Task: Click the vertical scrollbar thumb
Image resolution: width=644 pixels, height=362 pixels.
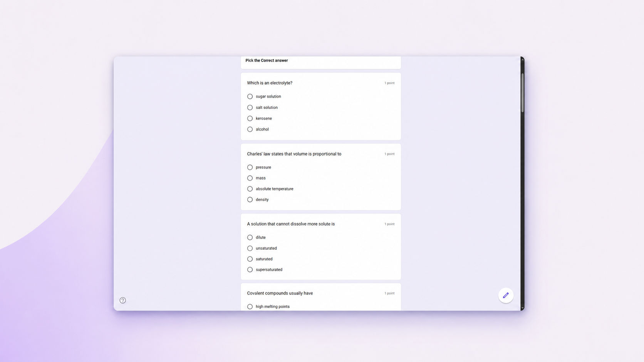Action: click(x=522, y=93)
